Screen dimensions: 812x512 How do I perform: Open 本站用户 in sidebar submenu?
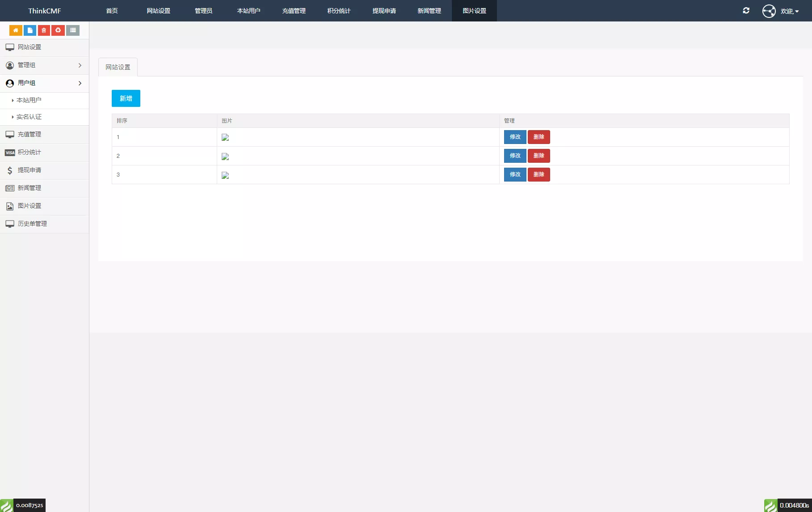point(29,100)
